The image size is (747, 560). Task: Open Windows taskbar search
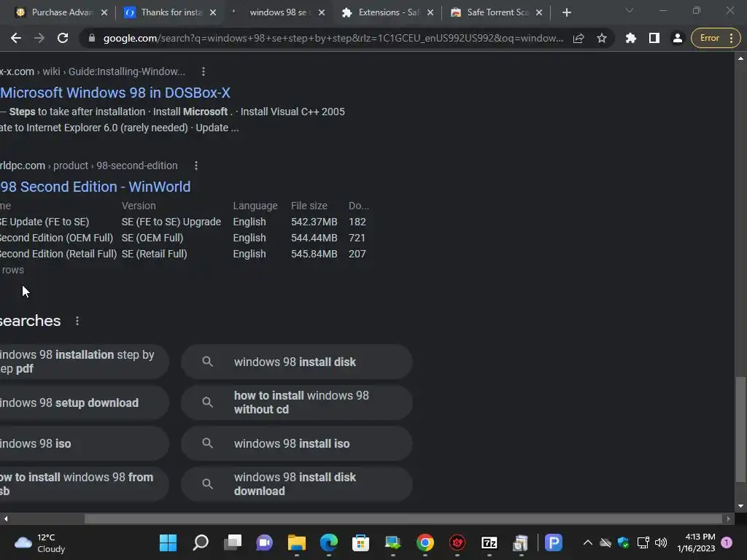tap(201, 542)
